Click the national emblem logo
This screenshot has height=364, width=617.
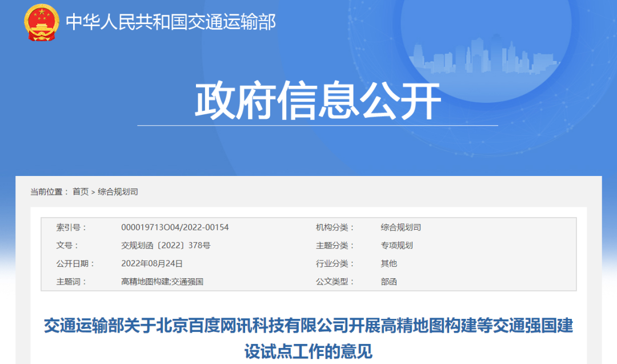tap(42, 22)
